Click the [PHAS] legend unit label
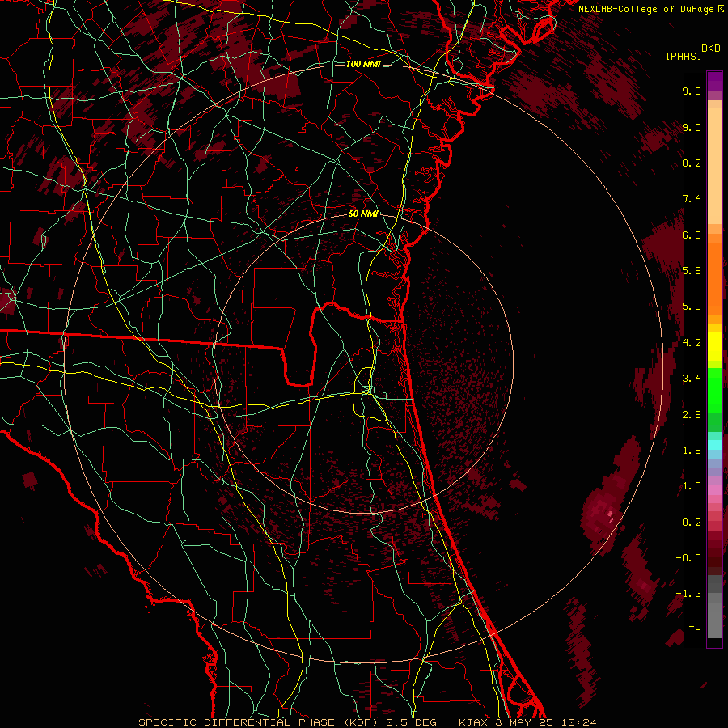 pyautogui.click(x=684, y=56)
